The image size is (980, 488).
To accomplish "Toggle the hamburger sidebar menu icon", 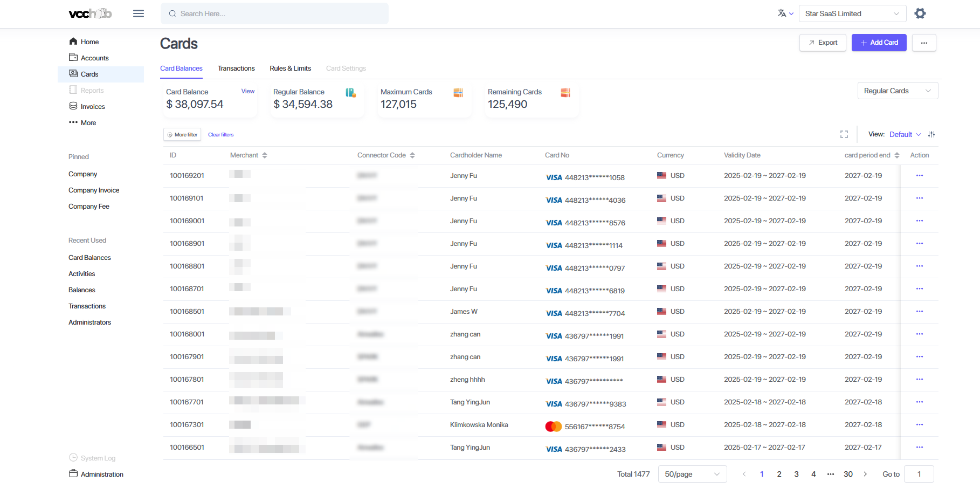I will 139,13.
